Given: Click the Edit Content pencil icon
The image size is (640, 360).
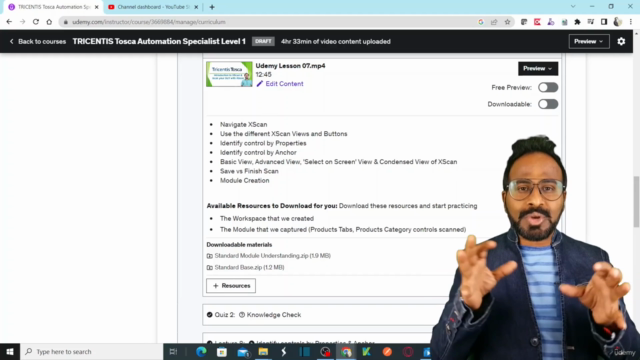Looking at the screenshot, I should [x=260, y=84].
